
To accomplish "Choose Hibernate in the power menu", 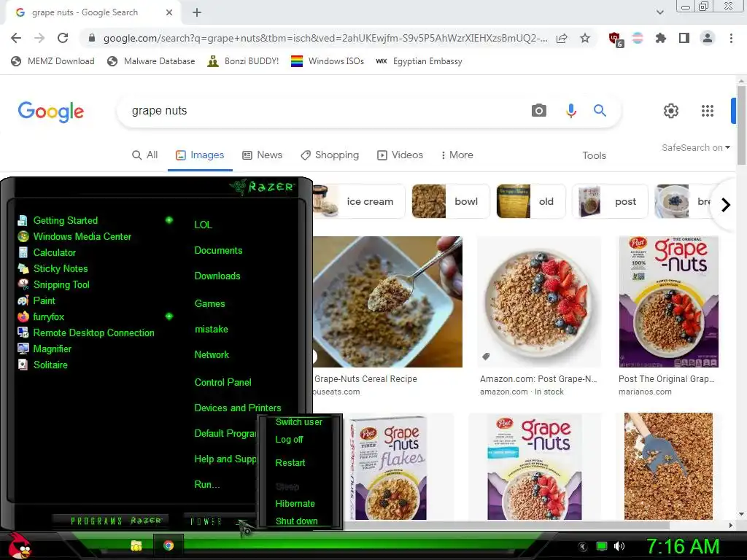I will pos(295,503).
